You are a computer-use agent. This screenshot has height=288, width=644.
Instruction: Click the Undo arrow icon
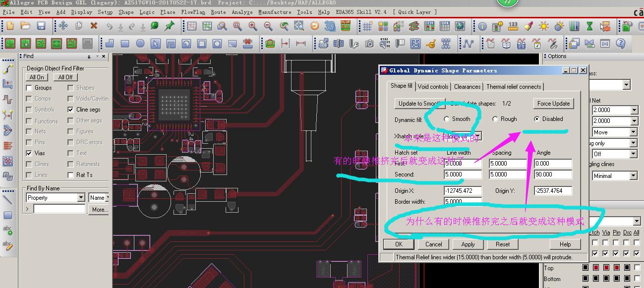109,26
